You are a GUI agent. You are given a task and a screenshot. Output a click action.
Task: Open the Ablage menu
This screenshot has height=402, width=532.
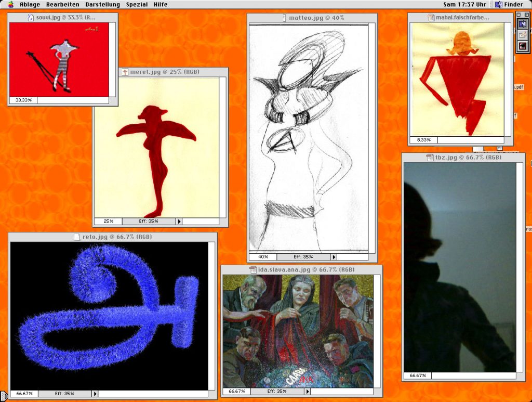point(30,5)
